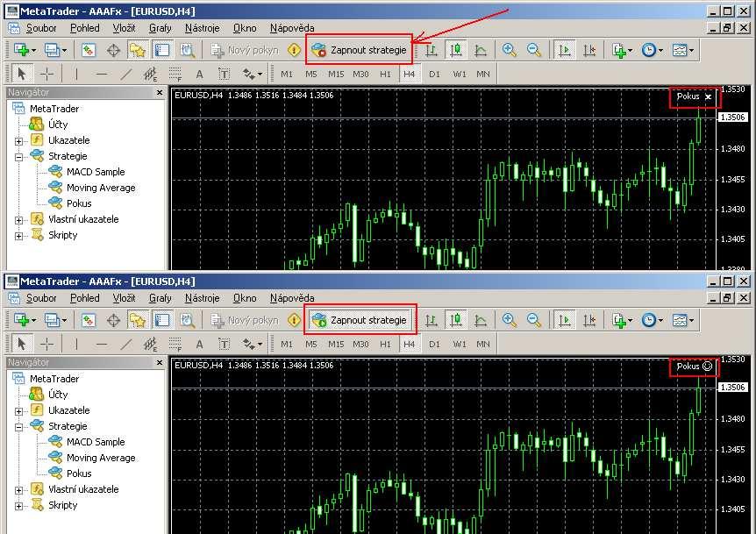Image resolution: width=756 pixels, height=534 pixels.
Task: Switch to D1 timeframe in upper window
Action: [434, 74]
